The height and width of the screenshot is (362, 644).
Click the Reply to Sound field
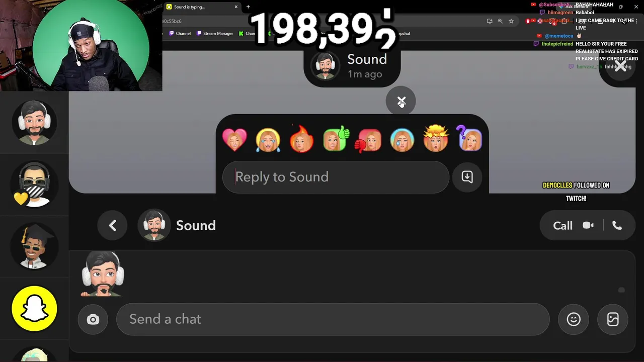click(336, 177)
